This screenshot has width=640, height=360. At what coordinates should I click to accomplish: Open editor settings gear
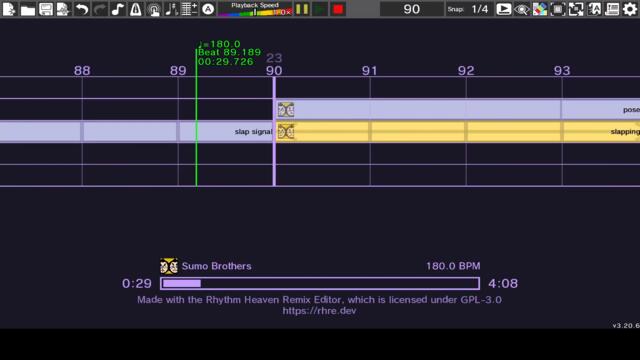(630, 9)
